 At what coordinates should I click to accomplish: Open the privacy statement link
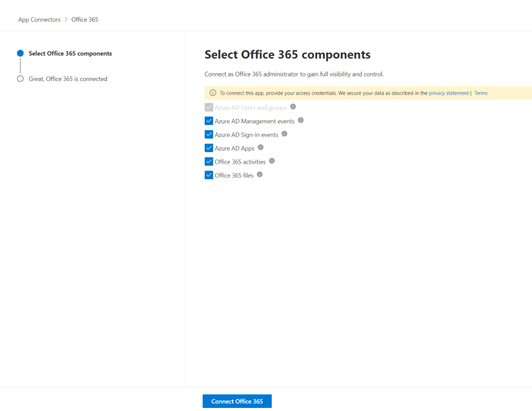pos(448,94)
